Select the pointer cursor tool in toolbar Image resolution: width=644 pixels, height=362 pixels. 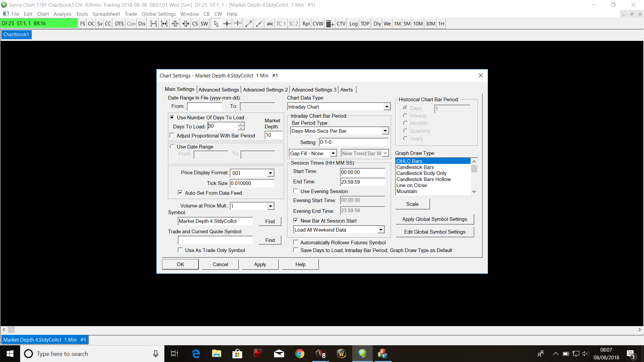[x=216, y=23]
